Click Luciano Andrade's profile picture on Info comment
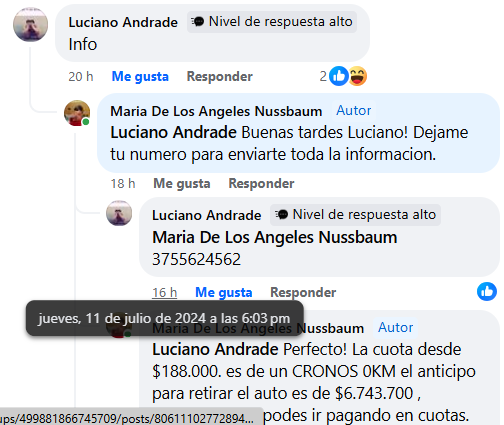Viewport: 504px width, 425px height. click(30, 25)
